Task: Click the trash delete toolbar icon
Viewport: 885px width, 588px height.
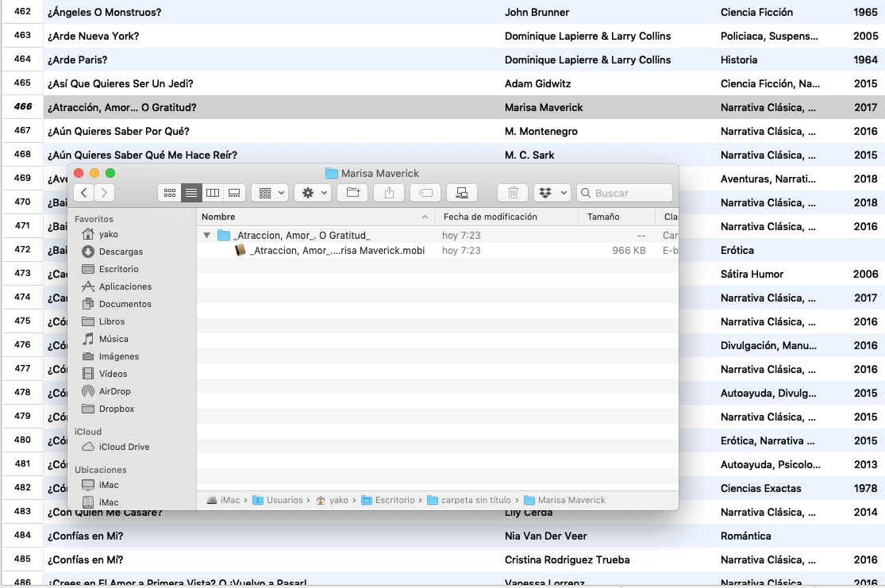Action: pyautogui.click(x=513, y=193)
